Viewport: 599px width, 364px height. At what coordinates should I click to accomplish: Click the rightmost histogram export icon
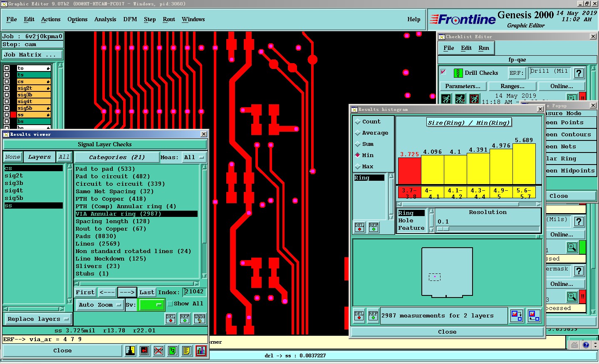[x=534, y=316]
